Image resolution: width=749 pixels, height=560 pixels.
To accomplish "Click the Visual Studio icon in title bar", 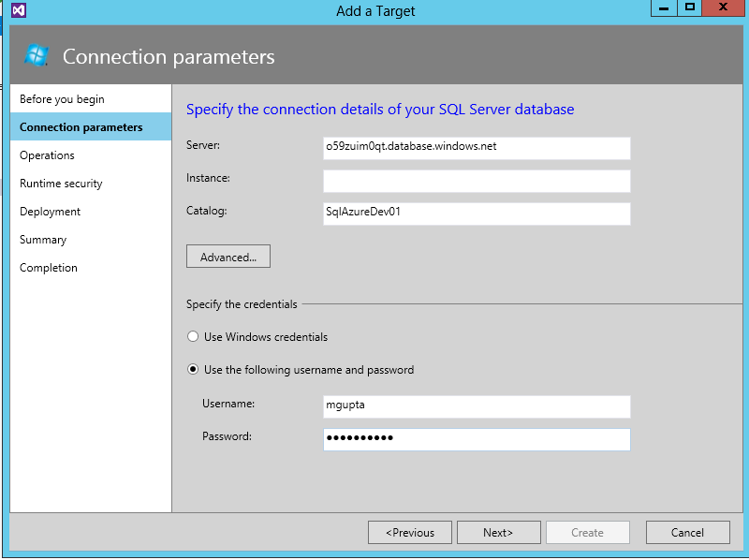I will coord(19,10).
